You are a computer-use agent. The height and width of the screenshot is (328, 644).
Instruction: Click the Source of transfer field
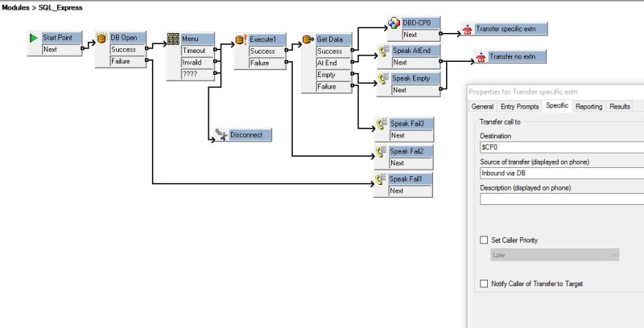click(x=562, y=173)
